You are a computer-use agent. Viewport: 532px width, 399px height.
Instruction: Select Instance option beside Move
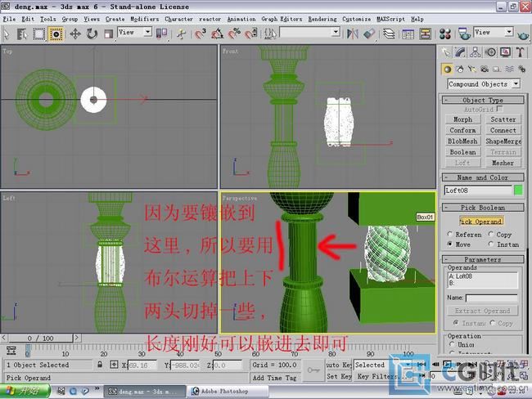pos(490,244)
